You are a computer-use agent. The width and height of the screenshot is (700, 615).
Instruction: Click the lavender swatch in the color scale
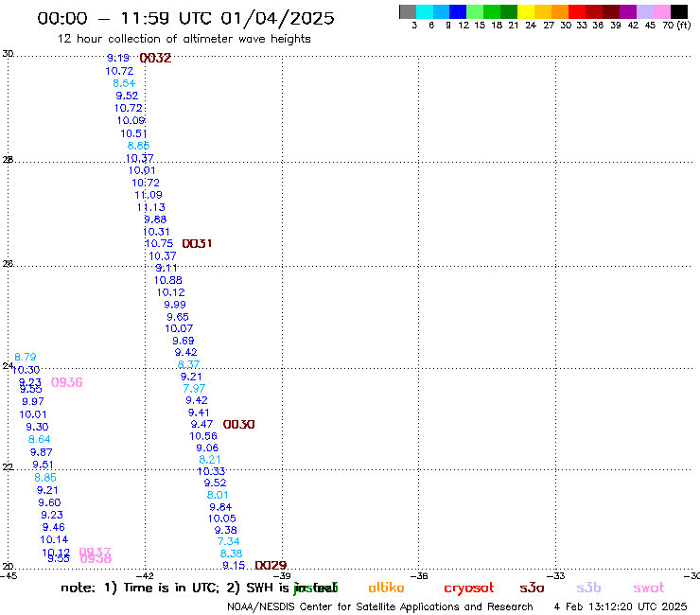pos(644,11)
